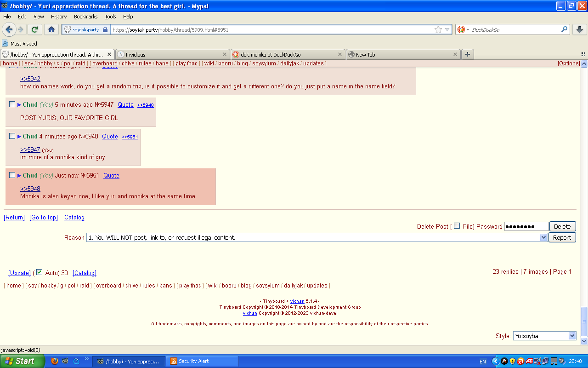Expand the Style dropdown showing Yotsoyba
The width and height of the screenshot is (588, 368).
572,336
